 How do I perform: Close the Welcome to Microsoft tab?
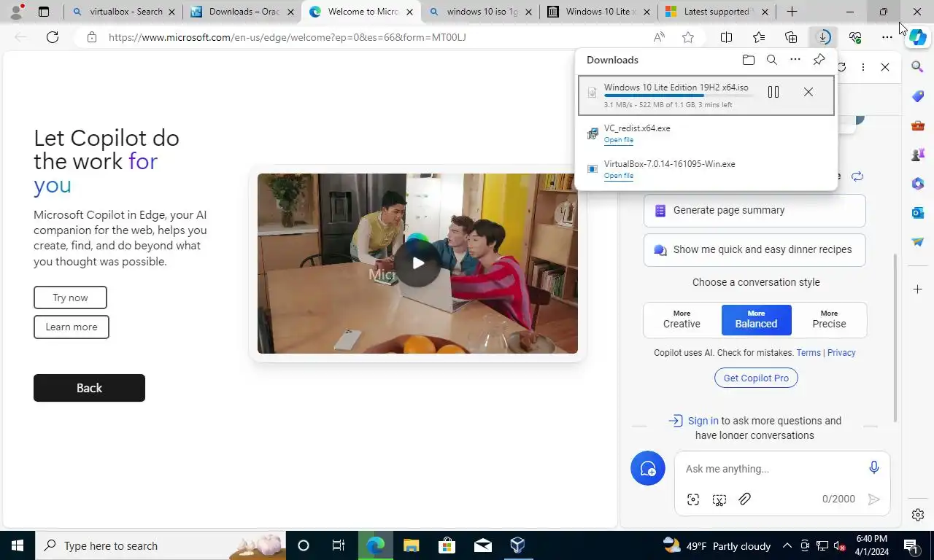[x=409, y=12]
